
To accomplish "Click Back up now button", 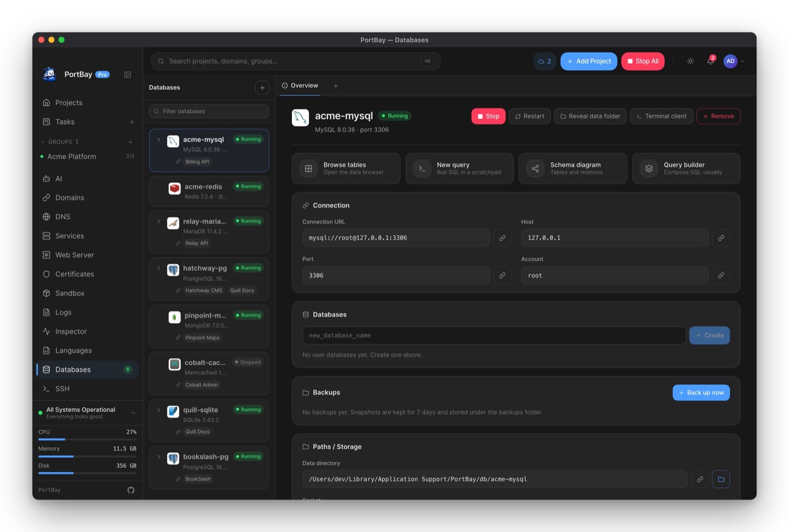I will pos(701,392).
